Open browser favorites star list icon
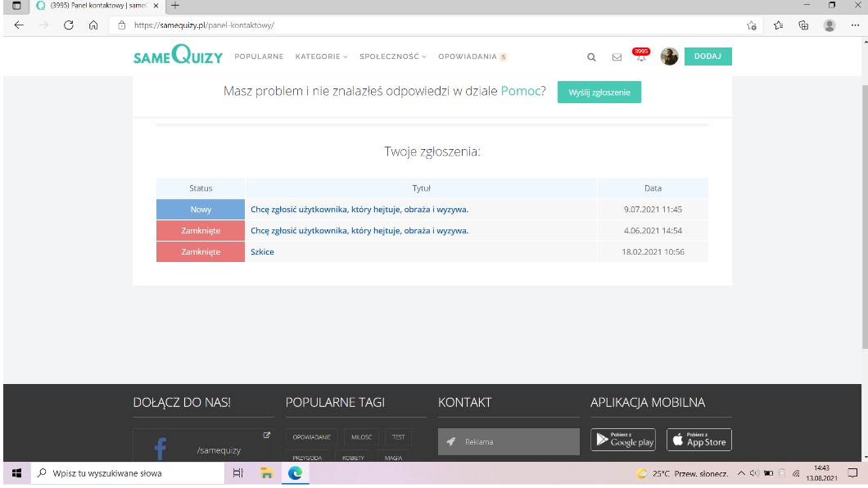 tap(777, 25)
